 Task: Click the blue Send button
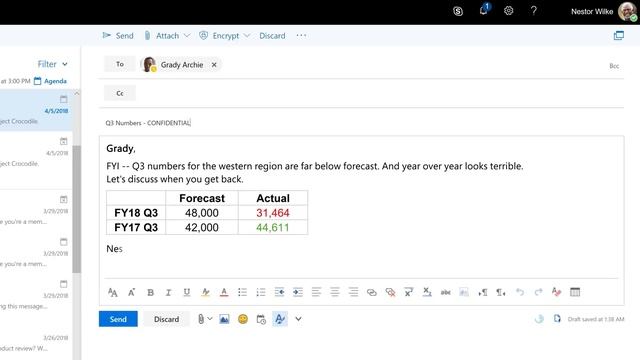click(118, 319)
